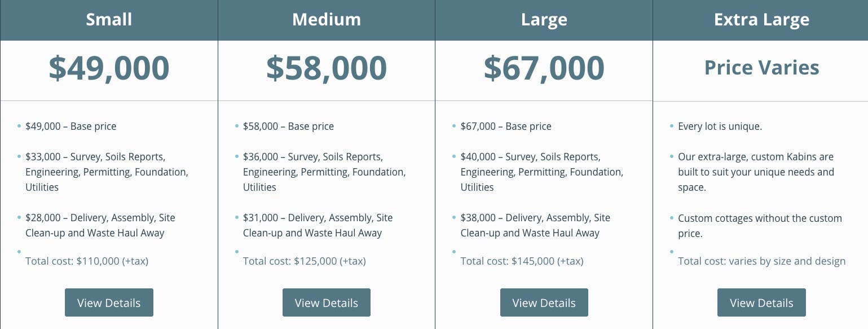Open View Details for the Medium plan
This screenshot has height=329, width=868.
click(x=326, y=302)
